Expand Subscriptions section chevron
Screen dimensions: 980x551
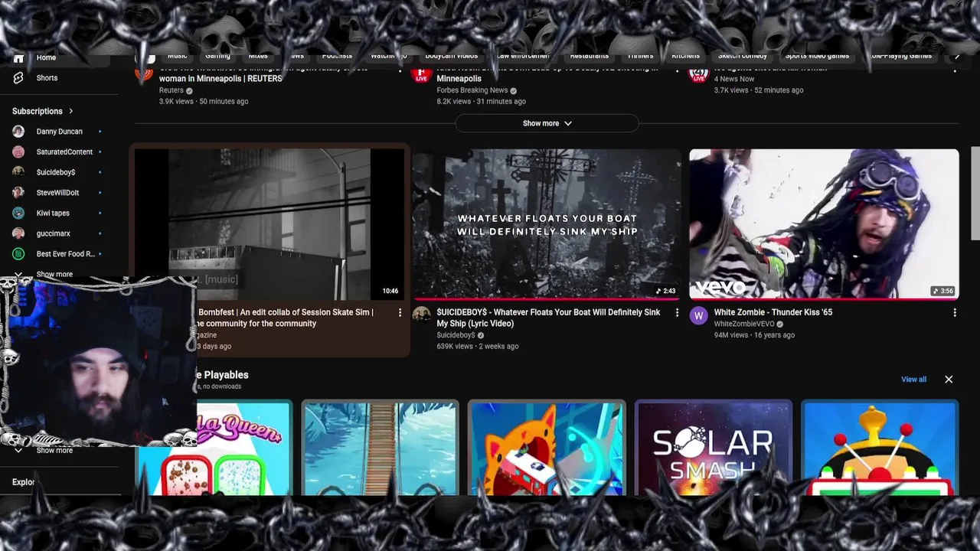coord(71,111)
